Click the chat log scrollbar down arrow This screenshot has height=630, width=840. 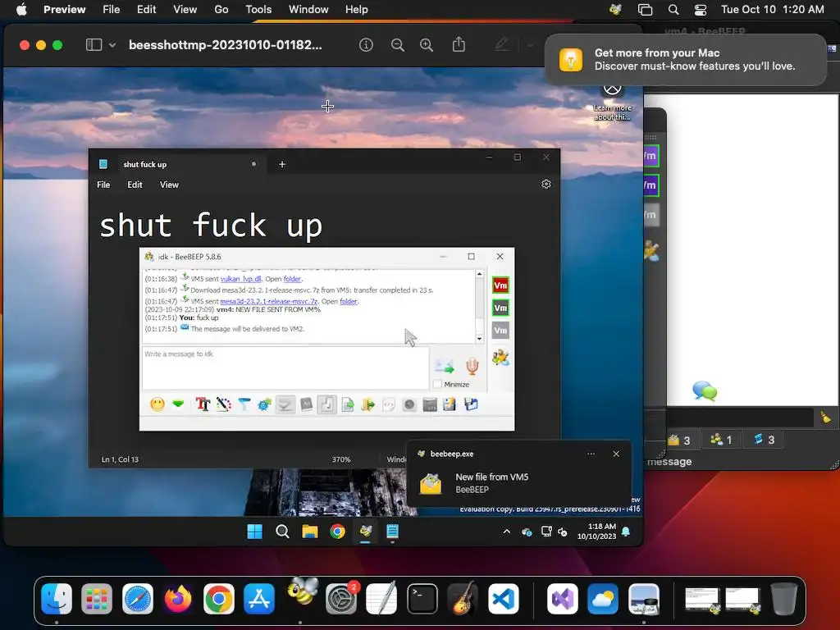coord(479,339)
